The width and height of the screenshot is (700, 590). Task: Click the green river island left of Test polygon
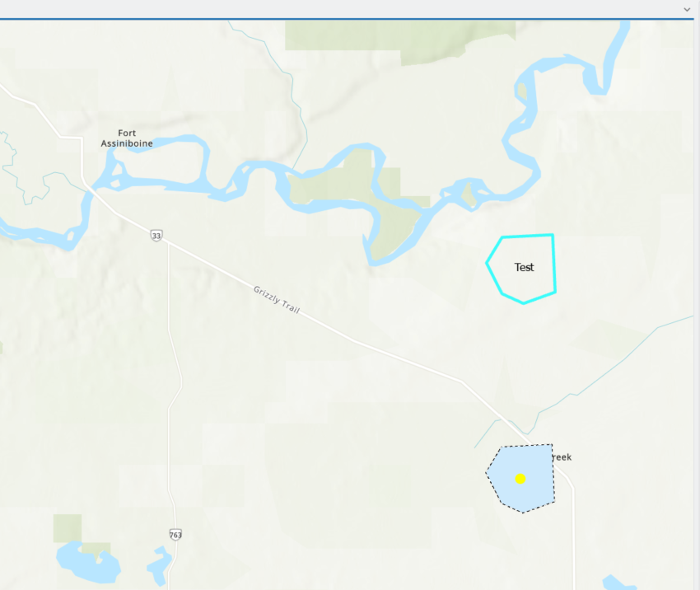pyautogui.click(x=468, y=194)
